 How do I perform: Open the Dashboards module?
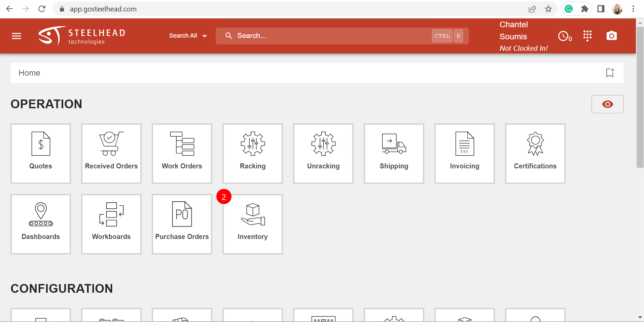pos(40,224)
